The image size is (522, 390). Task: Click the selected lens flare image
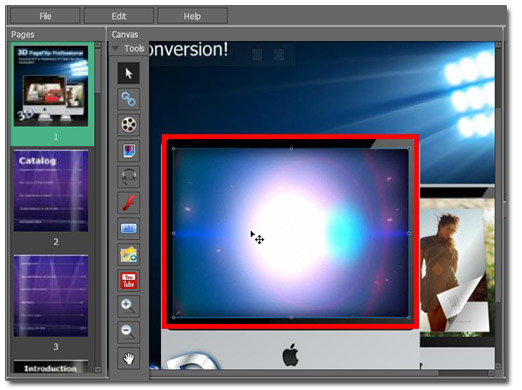pos(291,233)
